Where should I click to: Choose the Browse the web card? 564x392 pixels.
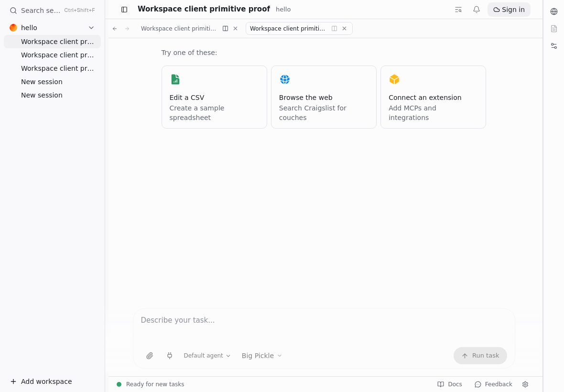(x=324, y=97)
